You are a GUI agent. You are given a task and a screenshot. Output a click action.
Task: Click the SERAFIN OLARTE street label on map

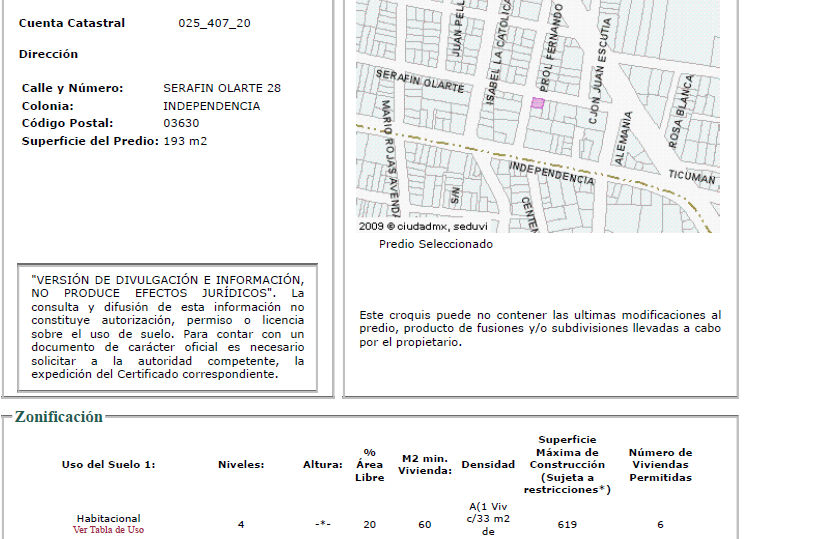pyautogui.click(x=420, y=81)
